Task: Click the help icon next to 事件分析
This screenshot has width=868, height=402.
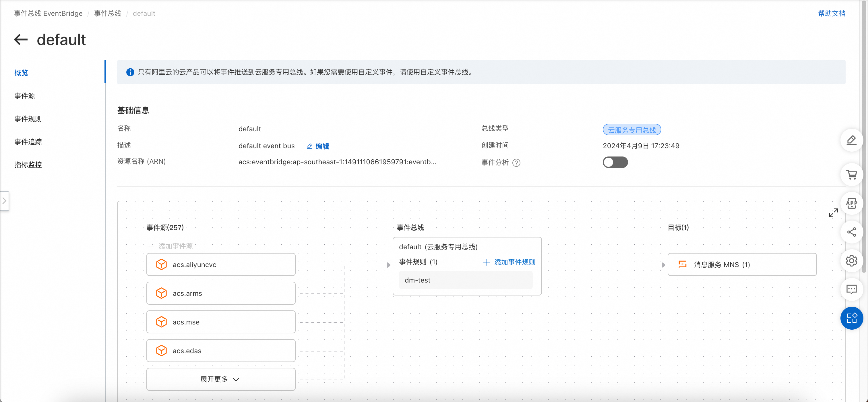Action: pyautogui.click(x=516, y=163)
